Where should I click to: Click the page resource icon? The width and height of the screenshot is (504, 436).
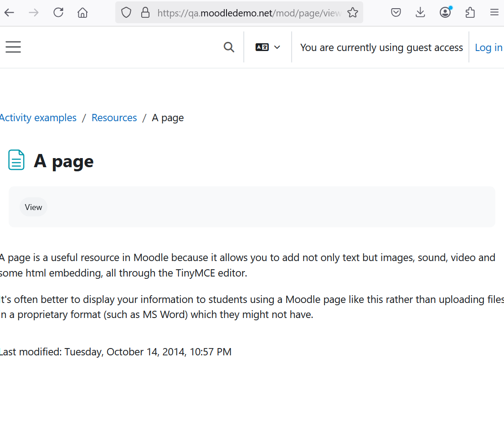16,160
